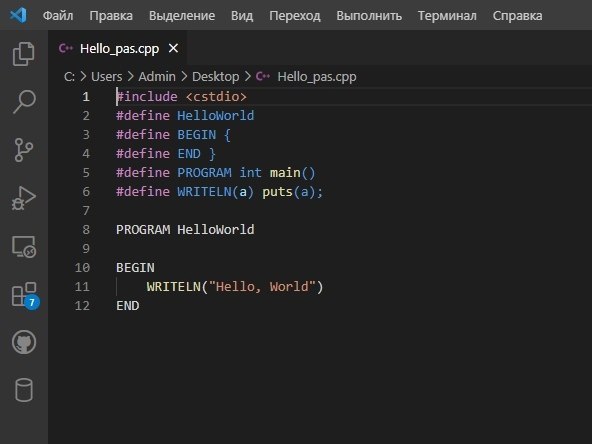The image size is (592, 444).
Task: Place cursor on WRITELN call line
Action: pos(234,287)
